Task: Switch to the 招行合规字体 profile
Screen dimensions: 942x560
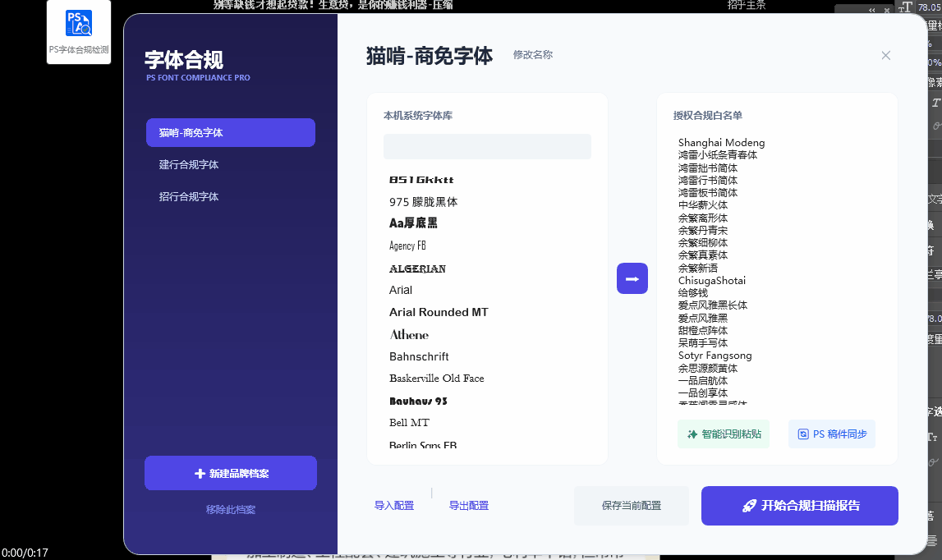Action: tap(189, 197)
